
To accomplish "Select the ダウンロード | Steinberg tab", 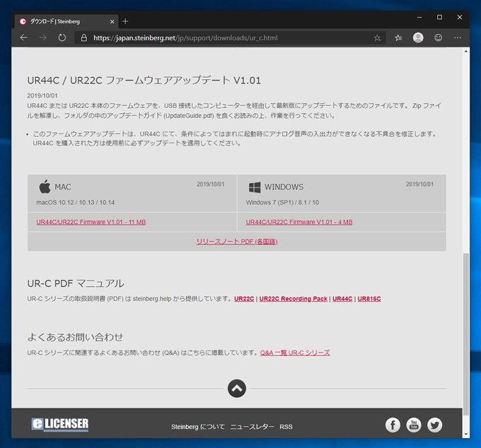I will point(66,21).
